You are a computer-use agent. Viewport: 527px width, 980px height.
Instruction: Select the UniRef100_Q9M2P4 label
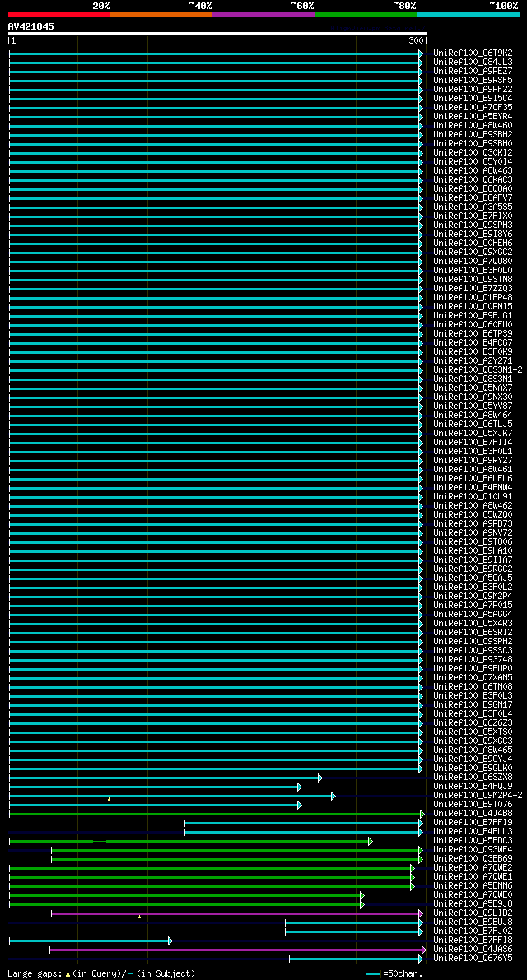pos(473,597)
